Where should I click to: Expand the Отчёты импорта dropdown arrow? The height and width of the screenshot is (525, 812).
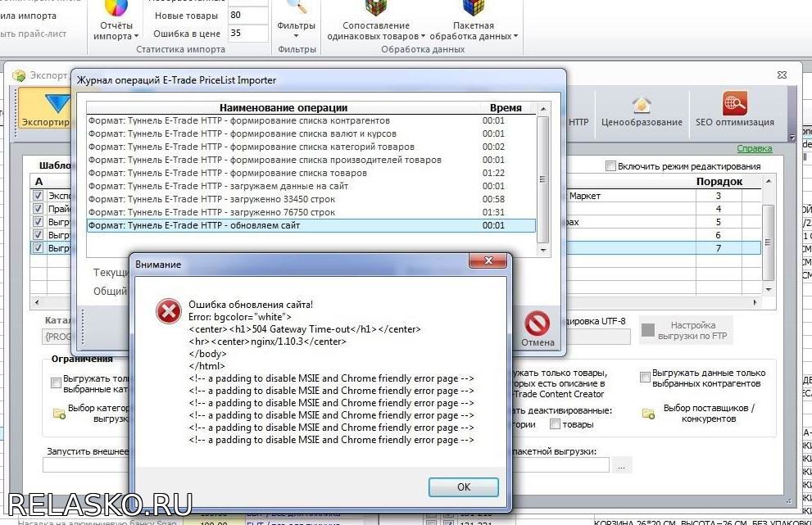tap(136, 37)
